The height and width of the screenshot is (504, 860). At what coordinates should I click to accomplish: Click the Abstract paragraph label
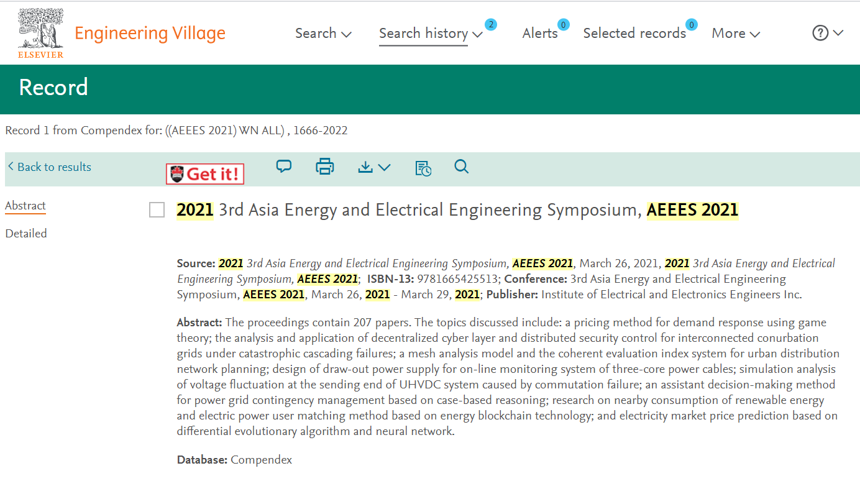(x=199, y=323)
